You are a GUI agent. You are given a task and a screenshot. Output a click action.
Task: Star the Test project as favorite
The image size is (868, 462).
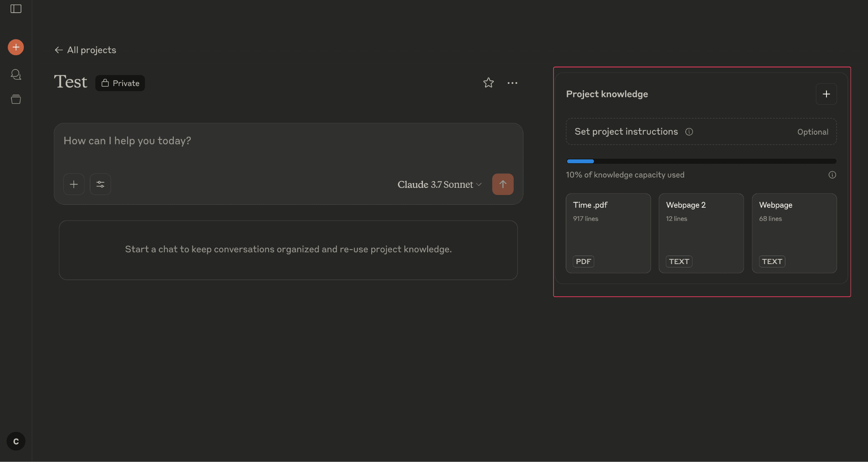pyautogui.click(x=488, y=83)
